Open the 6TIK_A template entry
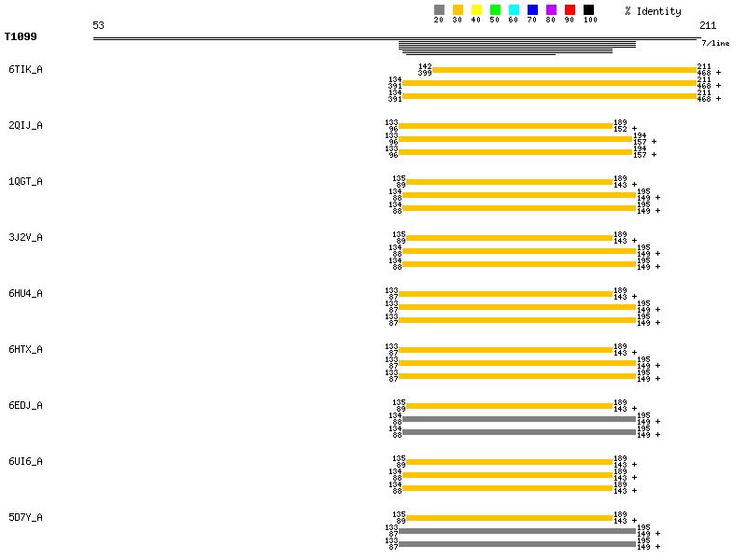 click(x=25, y=70)
